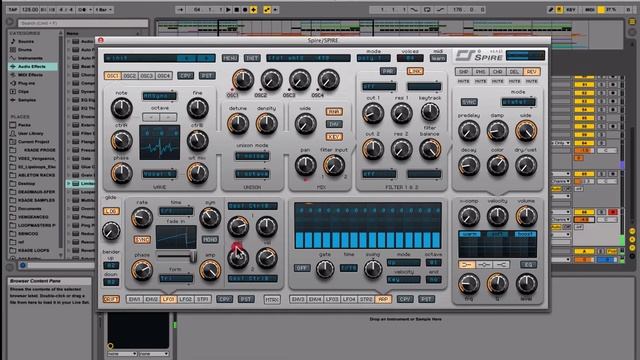
Task: Open the wave selection dropdown in WAVE section
Action: [x=159, y=174]
